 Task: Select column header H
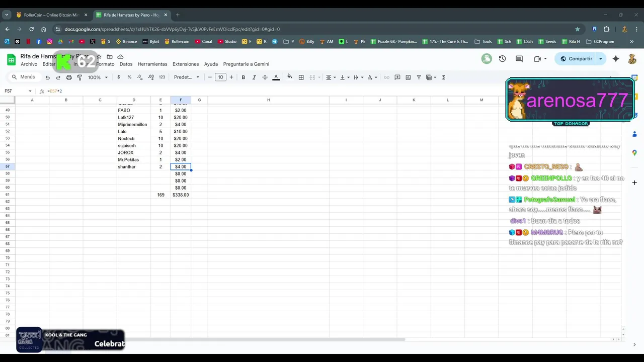pyautogui.click(x=268, y=100)
